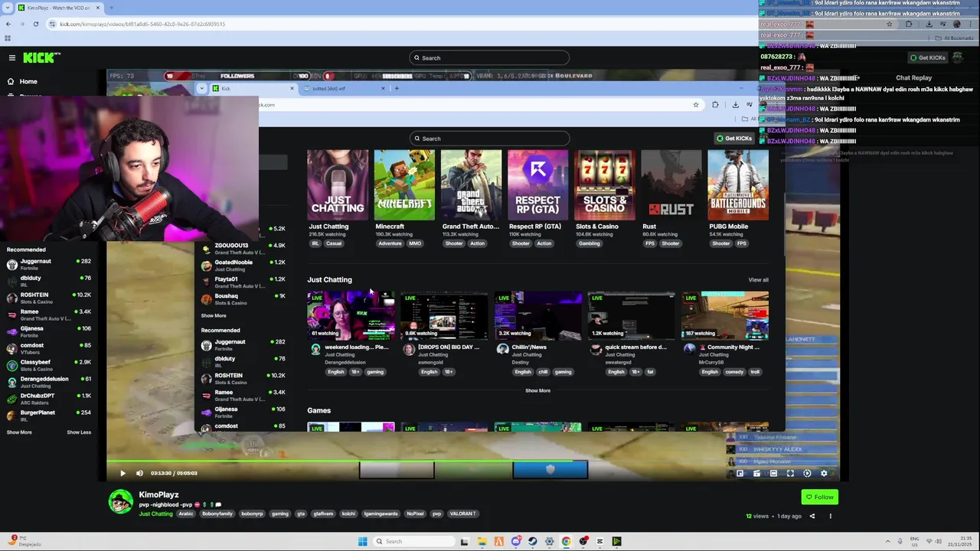The width and height of the screenshot is (980, 551).
Task: Click the KimoPlayz channel name
Action: pyautogui.click(x=158, y=495)
